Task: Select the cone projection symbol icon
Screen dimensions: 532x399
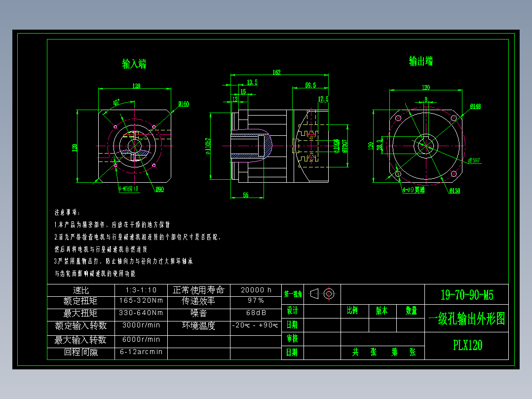Action: [x=314, y=293]
